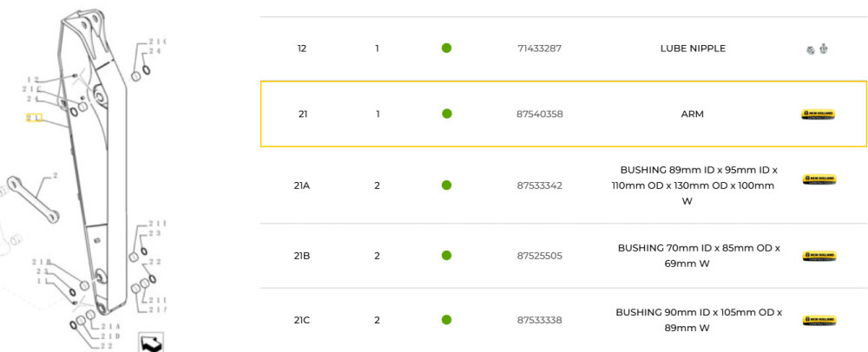The image size is (868, 352).
Task: Click part number 87533342
Action: tap(540, 186)
